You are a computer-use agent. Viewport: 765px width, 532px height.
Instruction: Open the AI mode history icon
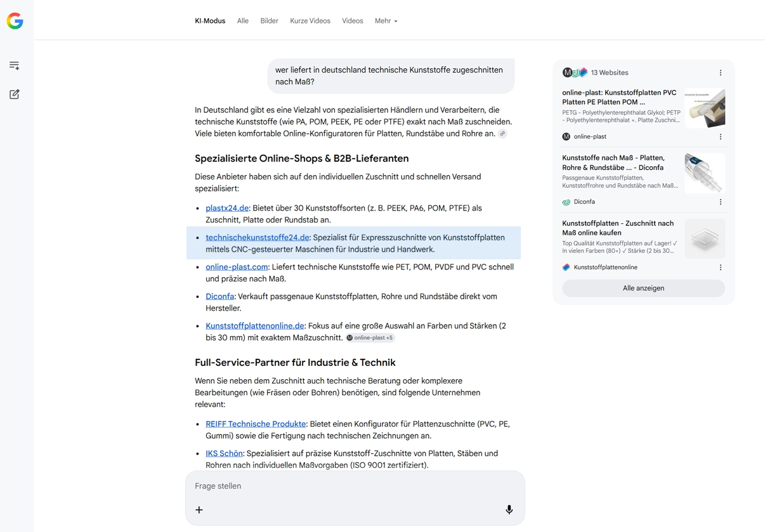15,66
